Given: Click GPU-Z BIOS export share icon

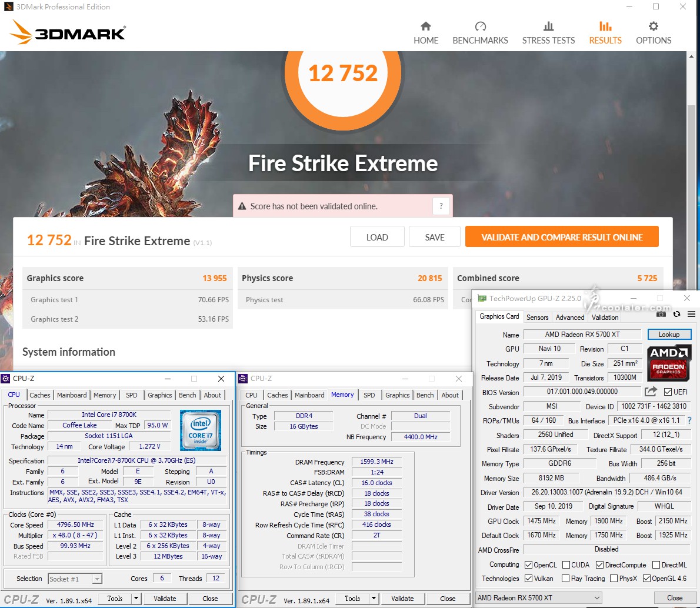Looking at the screenshot, I should 651,392.
